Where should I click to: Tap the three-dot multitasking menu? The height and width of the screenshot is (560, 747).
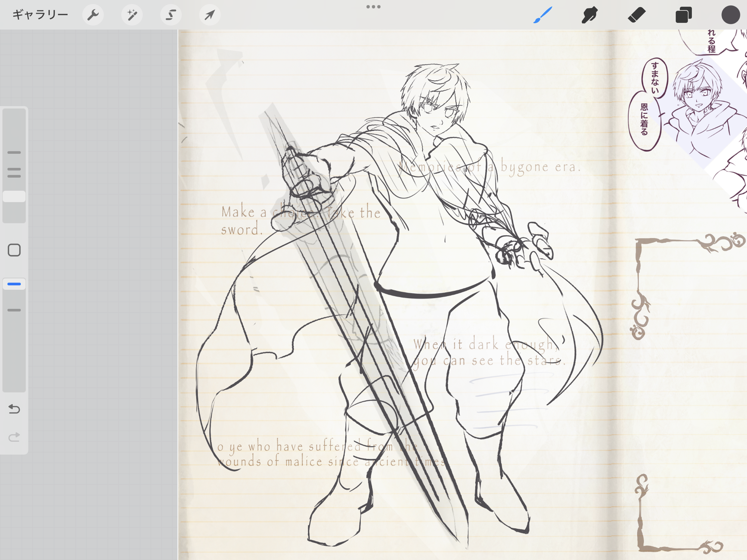pyautogui.click(x=373, y=7)
